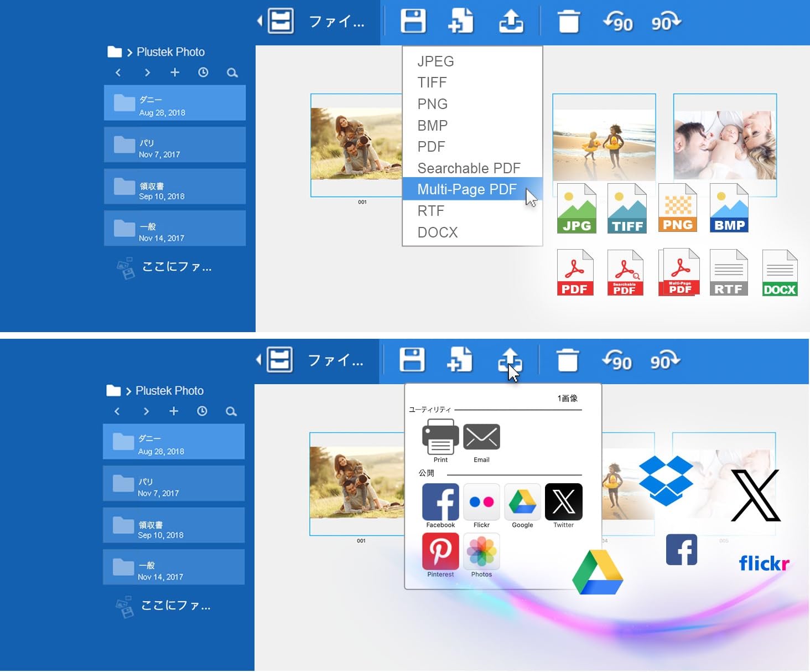Viewport: 810px width, 672px height.
Task: Share to Facebook from the share popup
Action: tap(440, 502)
